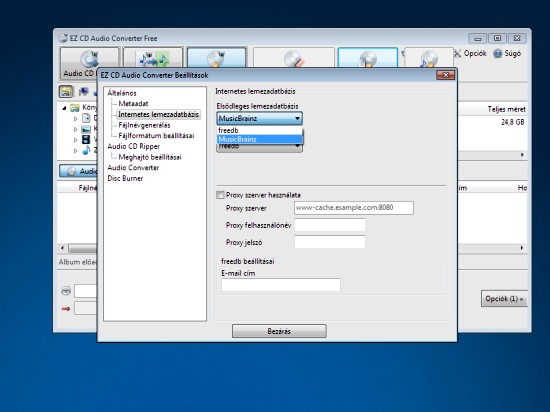Open the Audio CD ripper mode in main window

point(90,63)
